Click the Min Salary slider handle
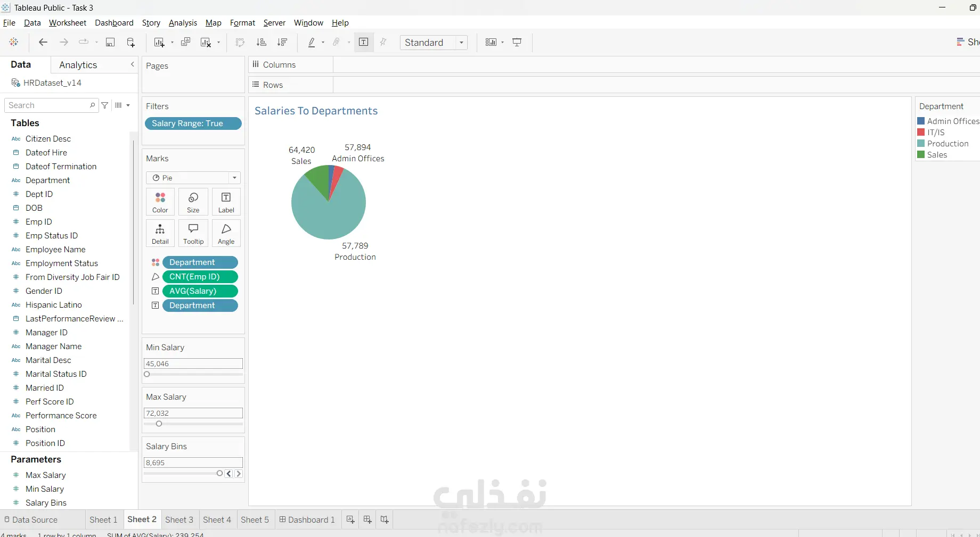The height and width of the screenshot is (537, 980). pyautogui.click(x=147, y=374)
